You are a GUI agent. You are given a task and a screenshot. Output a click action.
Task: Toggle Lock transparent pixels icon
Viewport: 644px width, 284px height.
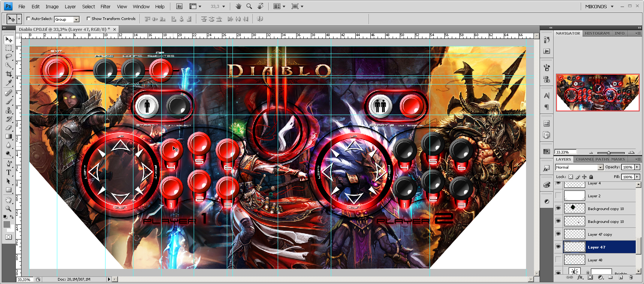[571, 177]
